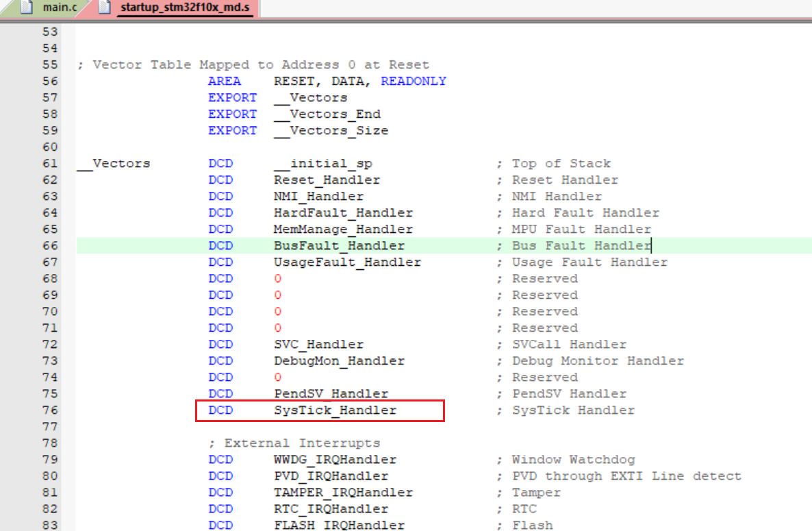Image resolution: width=812 pixels, height=531 pixels.
Task: Click line number 76 in gutter
Action: click(x=50, y=410)
